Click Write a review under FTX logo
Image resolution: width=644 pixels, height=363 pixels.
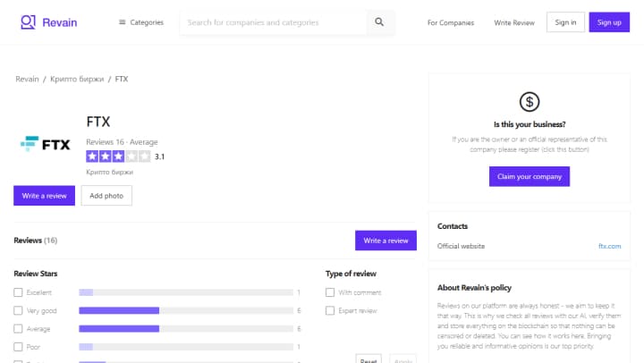[45, 196]
